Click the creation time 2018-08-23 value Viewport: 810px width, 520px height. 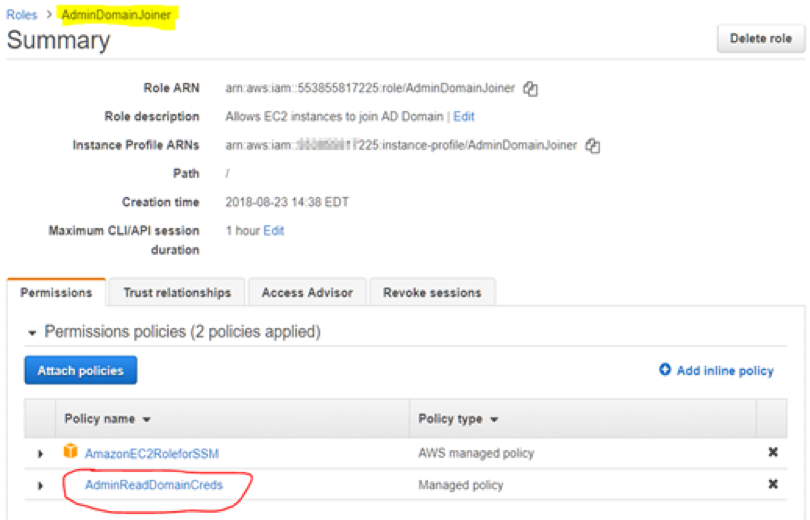tap(287, 202)
